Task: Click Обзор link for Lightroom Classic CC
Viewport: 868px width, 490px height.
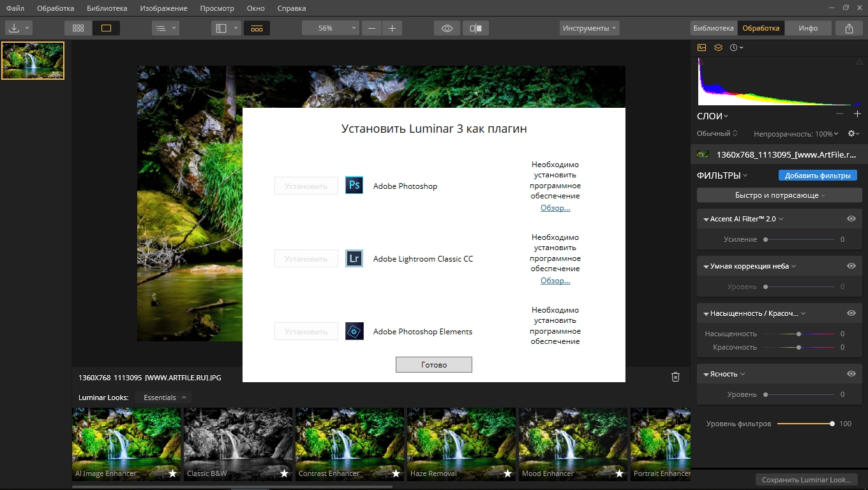Action: click(555, 280)
